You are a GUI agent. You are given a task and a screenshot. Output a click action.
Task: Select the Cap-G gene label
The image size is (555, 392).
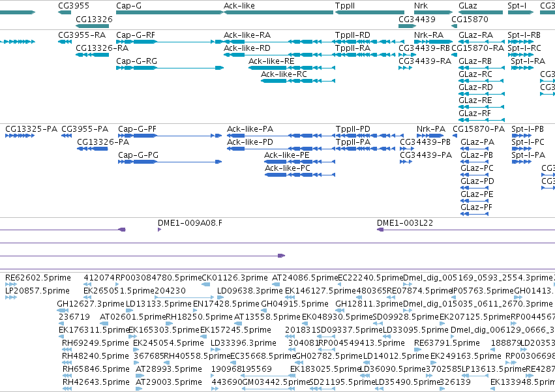(129, 6)
